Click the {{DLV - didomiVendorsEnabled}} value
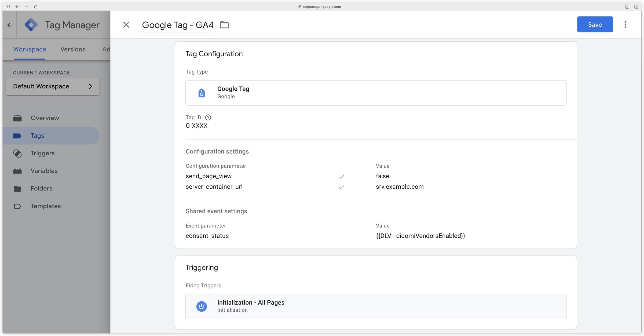This screenshot has width=644, height=336. point(420,236)
